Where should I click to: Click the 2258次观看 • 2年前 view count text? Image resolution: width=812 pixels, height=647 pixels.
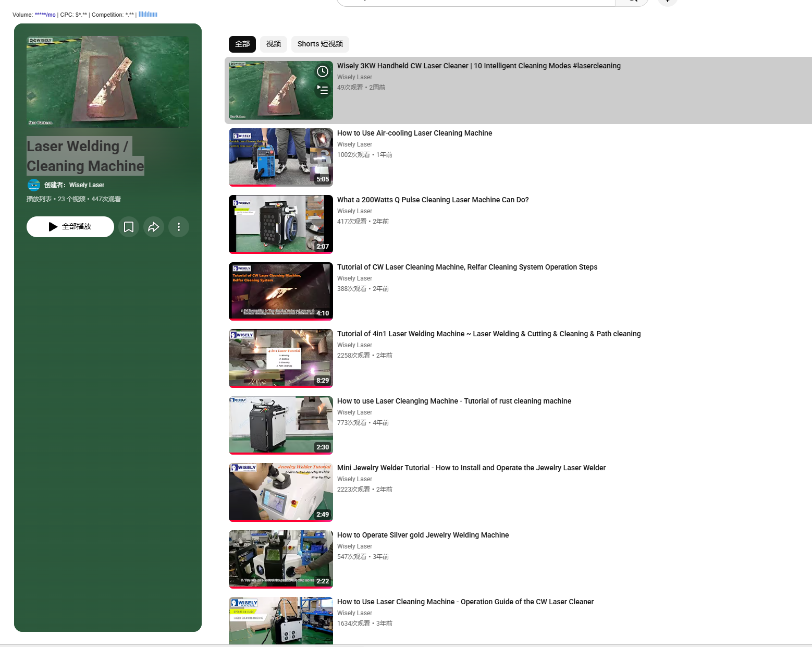(365, 356)
